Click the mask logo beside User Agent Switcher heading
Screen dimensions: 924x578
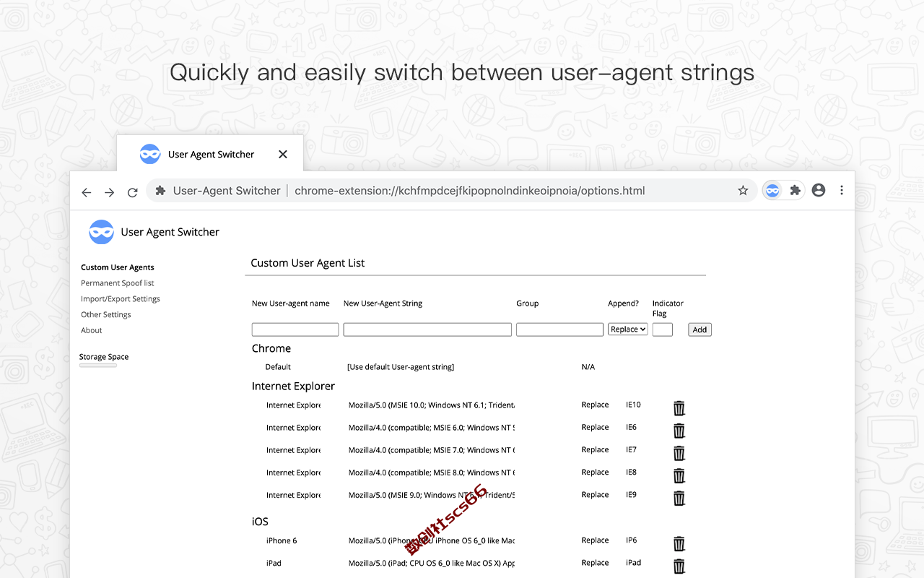coord(102,232)
